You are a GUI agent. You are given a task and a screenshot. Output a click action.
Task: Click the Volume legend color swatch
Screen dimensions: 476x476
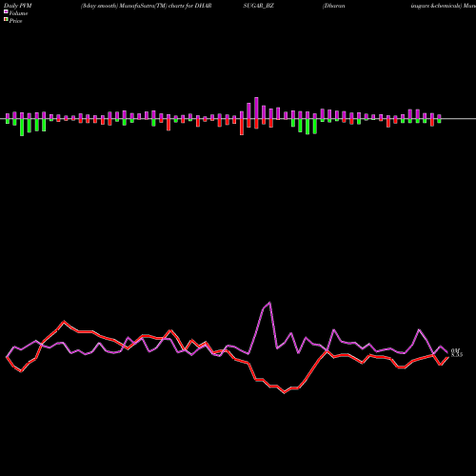click(x=6, y=11)
